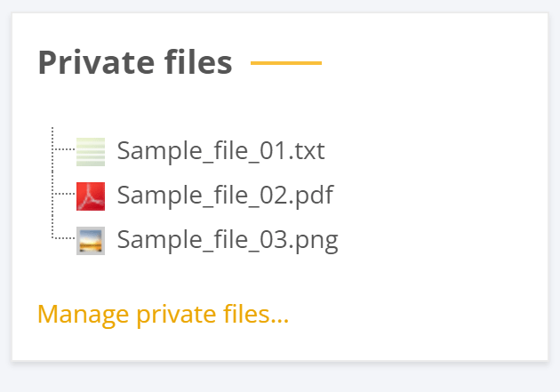
Task: Click the ellipsis ending the Manage link
Action: point(279,318)
